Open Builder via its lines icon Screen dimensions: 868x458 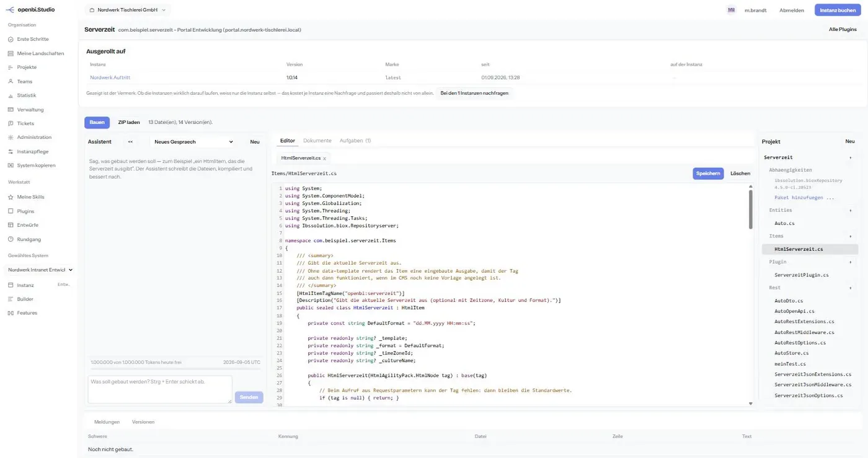click(x=11, y=299)
